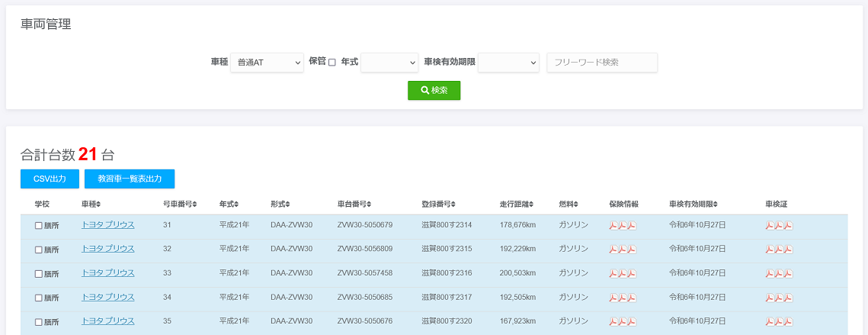868x335 pixels.
Task: Click the CSV出力 button
Action: coord(50,179)
